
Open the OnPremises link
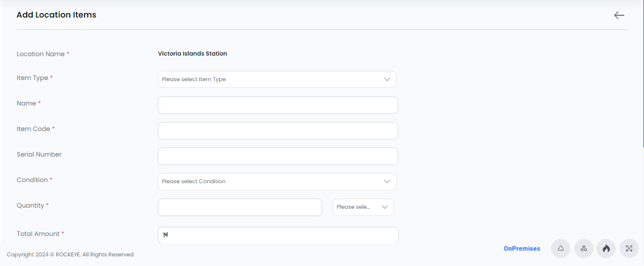521,248
